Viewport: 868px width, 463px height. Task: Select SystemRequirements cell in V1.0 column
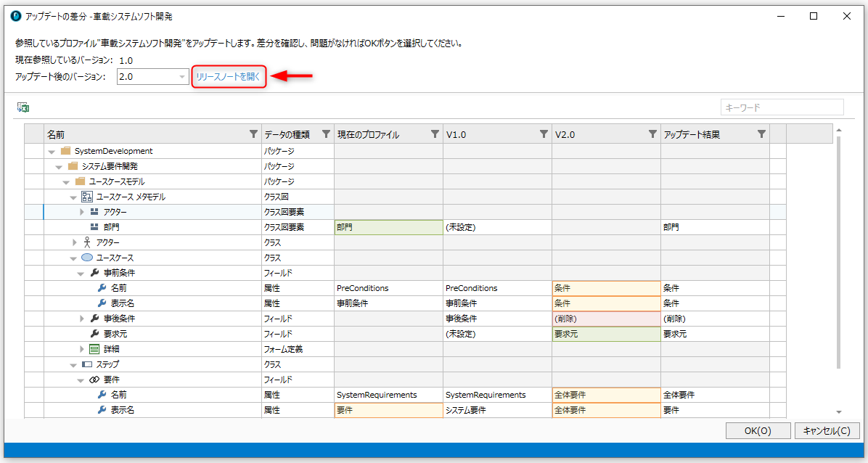(x=497, y=395)
